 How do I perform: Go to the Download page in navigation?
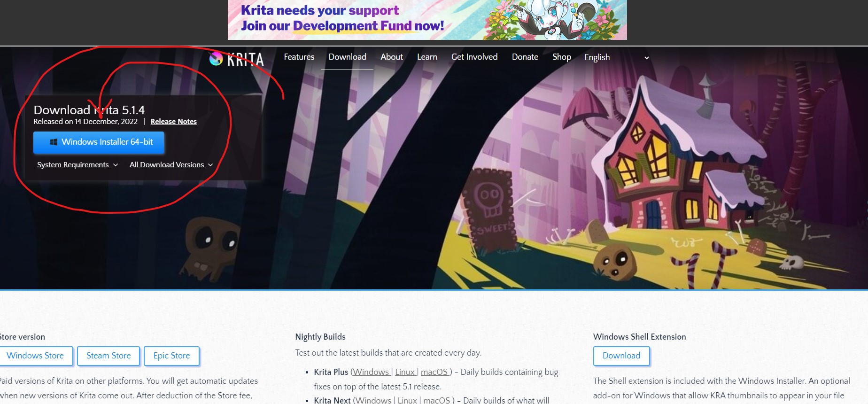pyautogui.click(x=348, y=57)
